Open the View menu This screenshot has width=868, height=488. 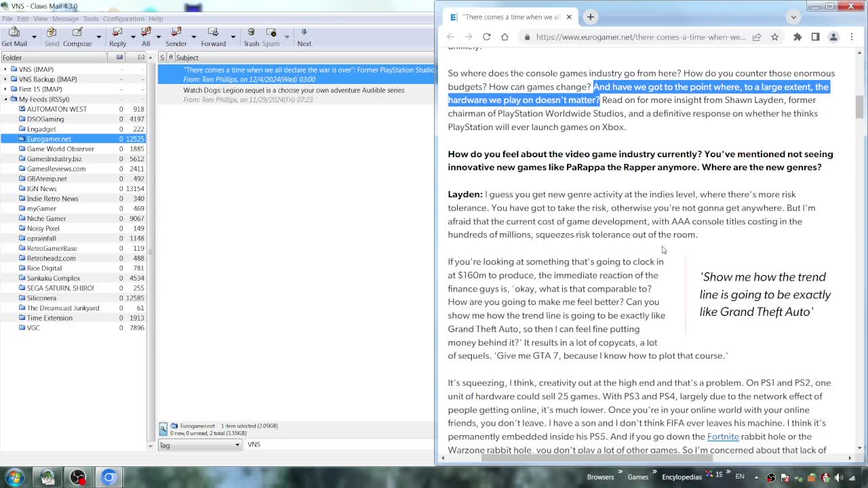40,18
